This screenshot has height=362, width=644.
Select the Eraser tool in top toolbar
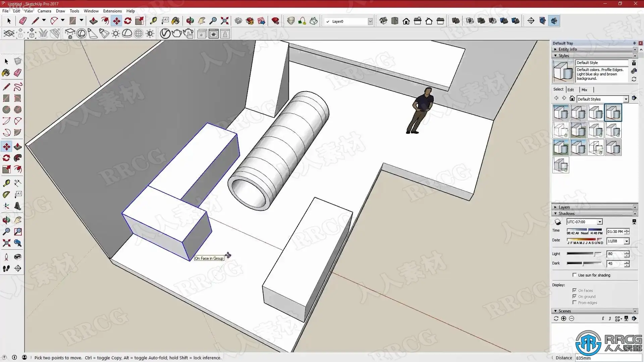pos(23,21)
